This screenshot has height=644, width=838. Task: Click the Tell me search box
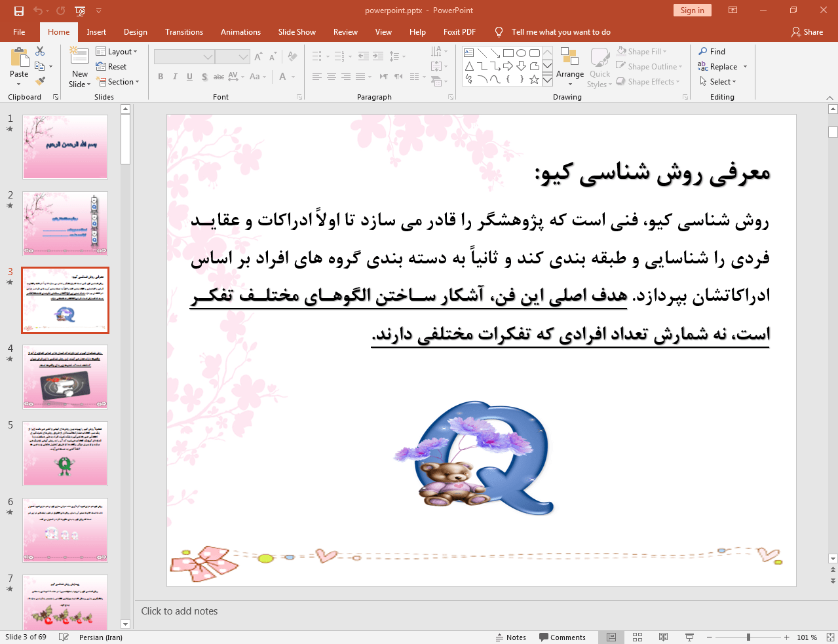pos(561,32)
